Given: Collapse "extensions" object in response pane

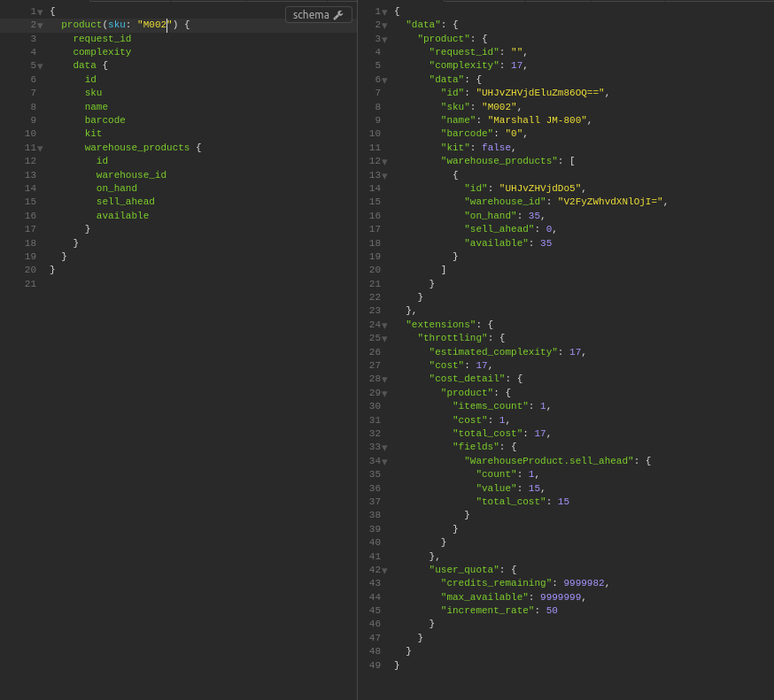Looking at the screenshot, I should [x=384, y=326].
